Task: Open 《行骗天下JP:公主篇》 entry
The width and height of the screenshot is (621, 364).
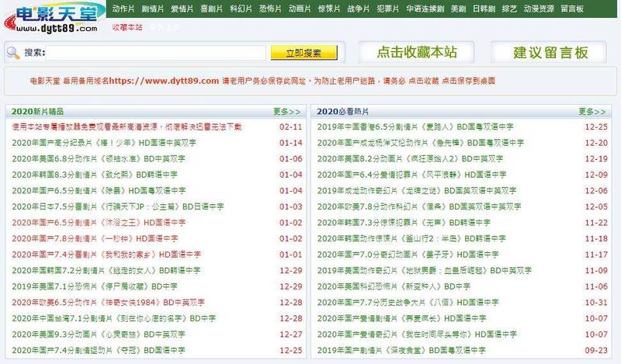Action: 118,206
